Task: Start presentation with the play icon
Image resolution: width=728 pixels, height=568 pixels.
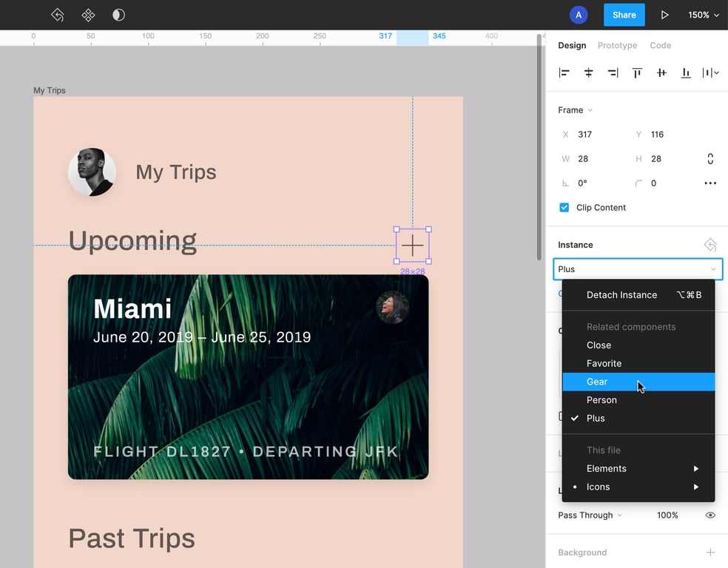Action: (x=664, y=15)
